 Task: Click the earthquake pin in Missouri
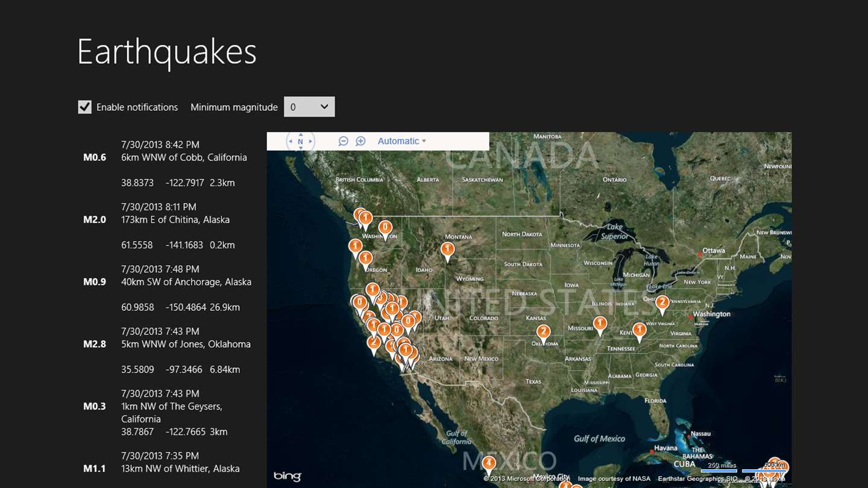coord(600,324)
